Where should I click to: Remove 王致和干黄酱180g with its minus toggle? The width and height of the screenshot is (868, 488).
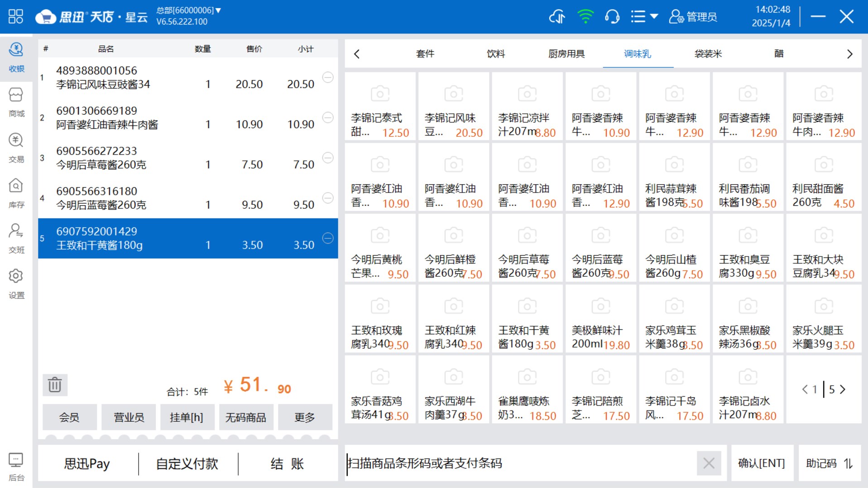328,237
